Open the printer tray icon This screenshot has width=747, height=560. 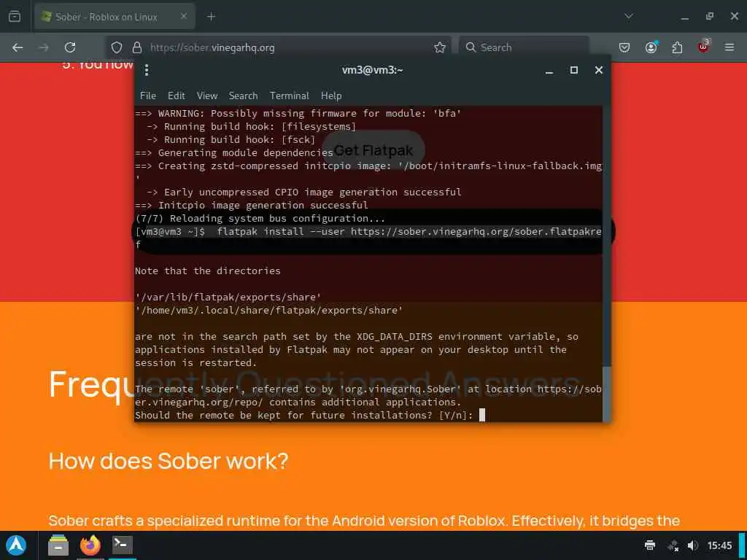pos(650,545)
